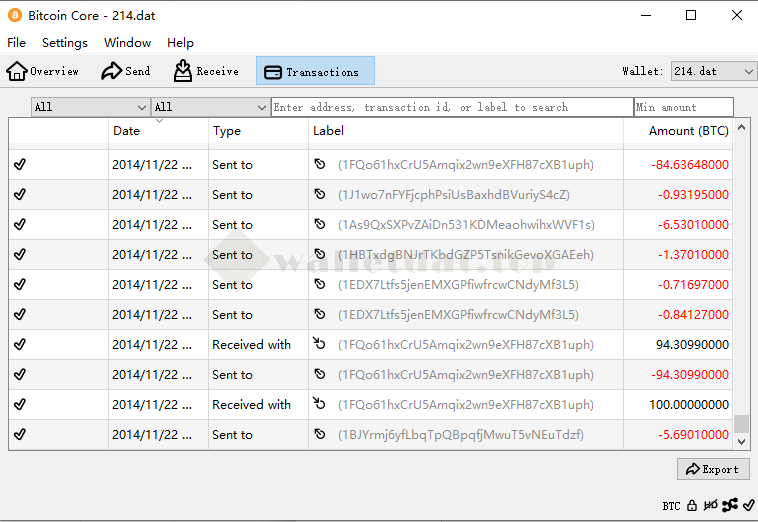
Task: Expand the transaction type filter dropdown
Action: 210,107
